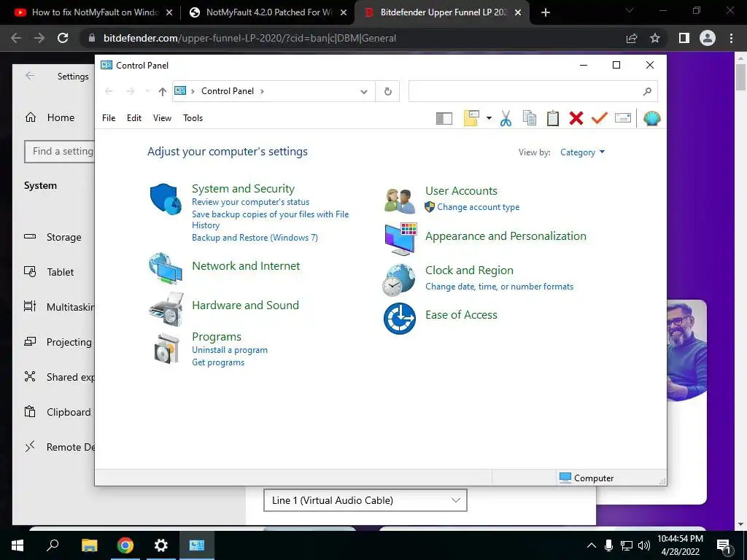The image size is (747, 560).
Task: Click the Network and Internet globe icon
Action: pos(166,269)
